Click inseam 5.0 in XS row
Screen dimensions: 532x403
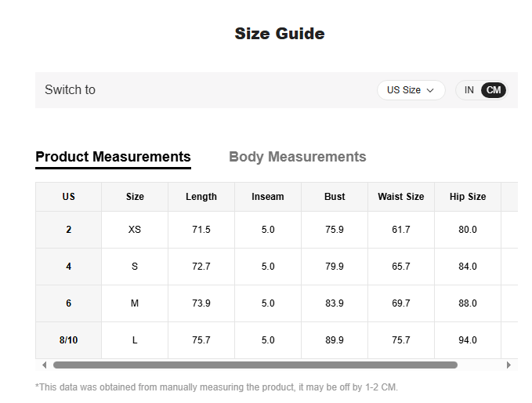(x=268, y=230)
